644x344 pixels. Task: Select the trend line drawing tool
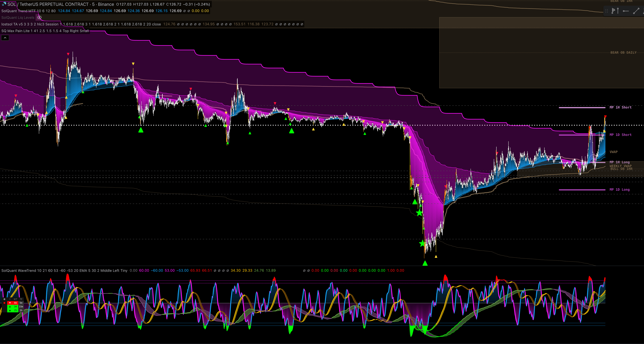(636, 11)
